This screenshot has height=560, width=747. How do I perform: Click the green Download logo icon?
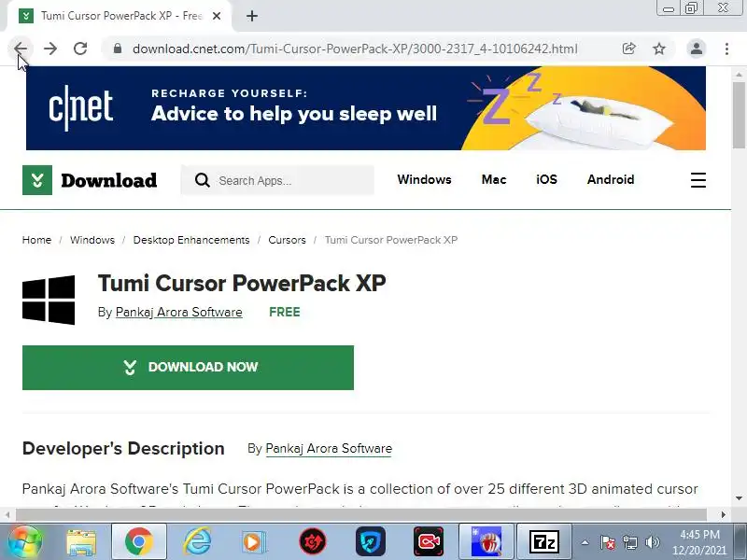(37, 180)
